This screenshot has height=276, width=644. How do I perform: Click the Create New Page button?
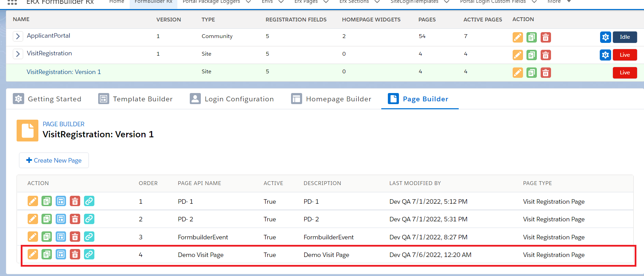pos(54,160)
